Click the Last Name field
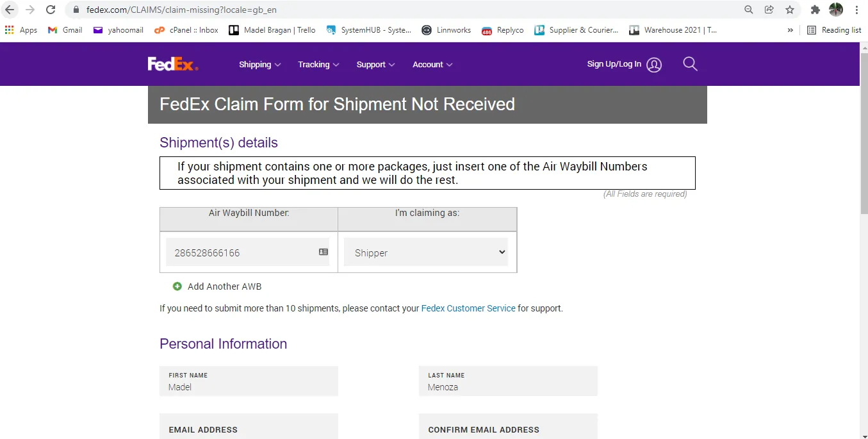Screen dimensions: 868x439 [x=508, y=381]
